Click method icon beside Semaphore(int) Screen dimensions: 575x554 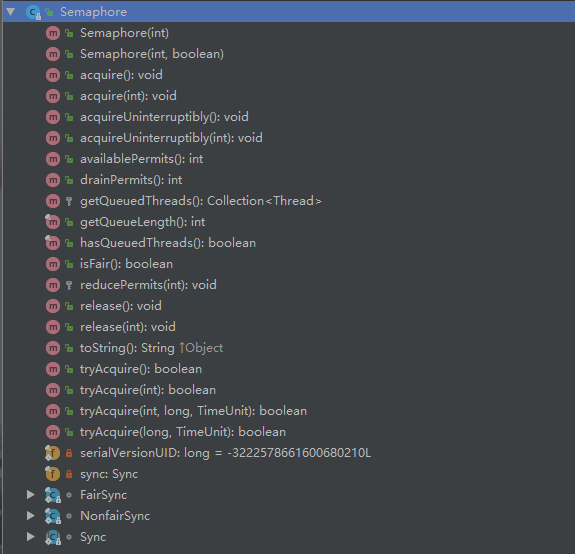tap(53, 33)
